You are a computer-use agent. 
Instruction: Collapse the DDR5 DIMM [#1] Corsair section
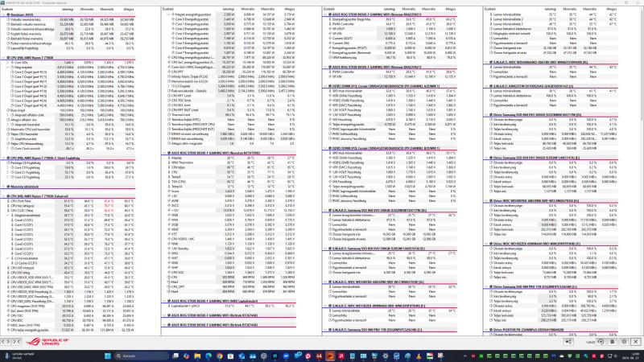coord(325,86)
